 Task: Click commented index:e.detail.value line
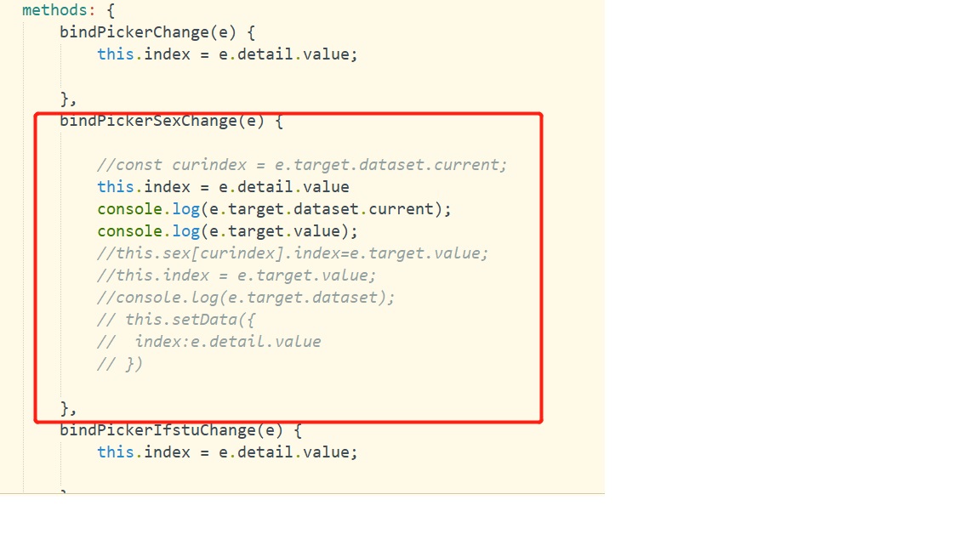click(x=208, y=342)
